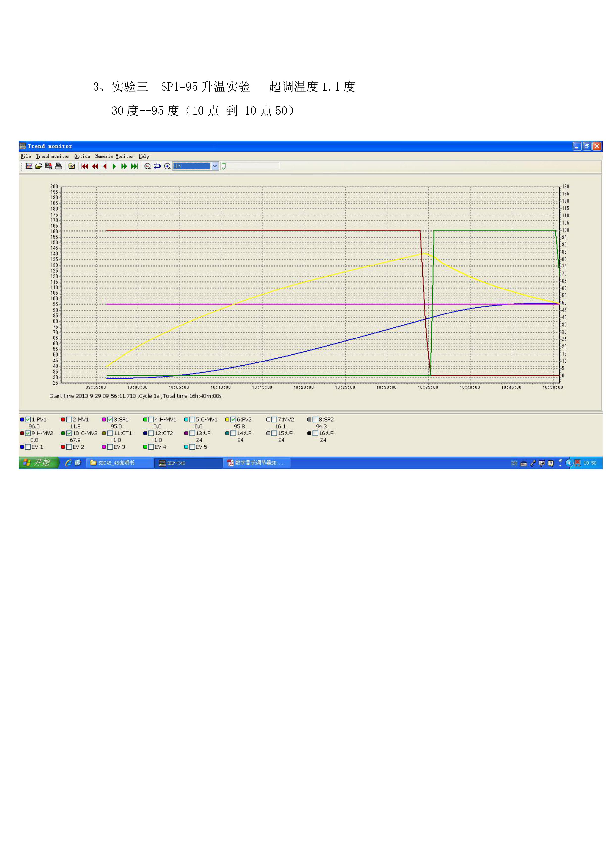This screenshot has height=868, width=614.
Task: Click the system tray clock 10:50
Action: (590, 463)
